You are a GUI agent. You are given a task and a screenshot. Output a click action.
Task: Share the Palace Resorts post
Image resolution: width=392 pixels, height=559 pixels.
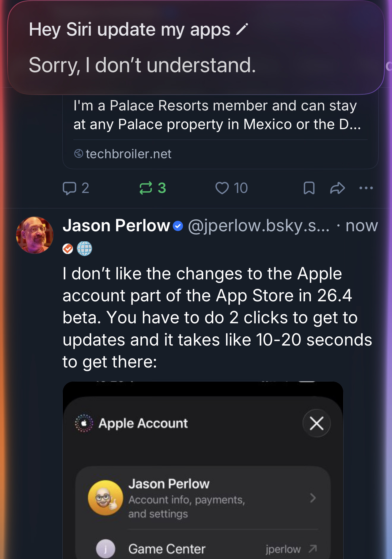(x=337, y=188)
